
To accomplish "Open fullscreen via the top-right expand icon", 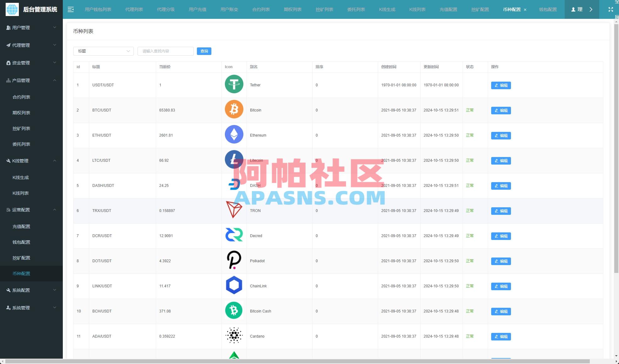I will pyautogui.click(x=610, y=9).
